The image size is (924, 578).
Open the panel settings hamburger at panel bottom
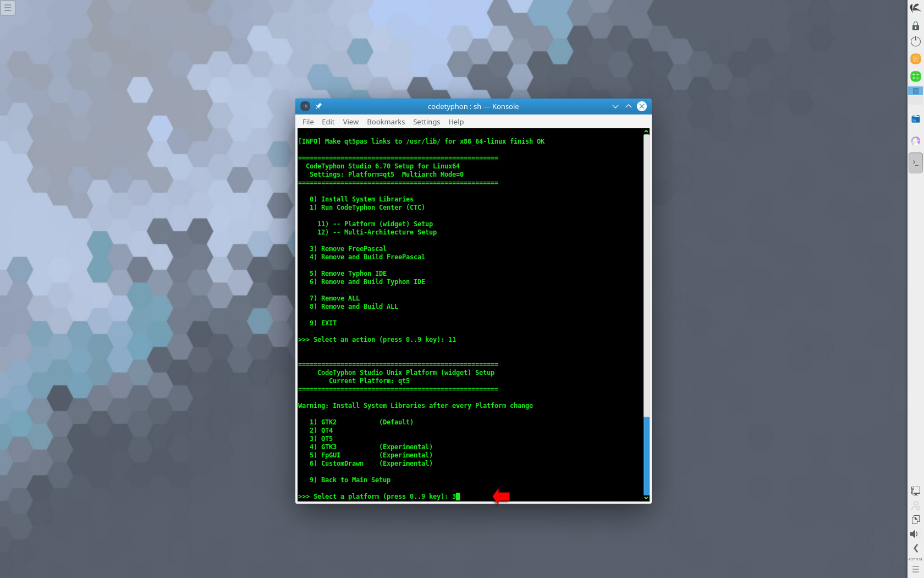pos(915,569)
